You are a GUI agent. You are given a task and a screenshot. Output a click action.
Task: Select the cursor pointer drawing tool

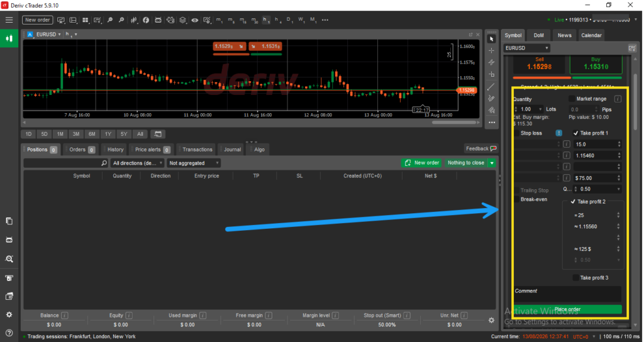pos(491,38)
